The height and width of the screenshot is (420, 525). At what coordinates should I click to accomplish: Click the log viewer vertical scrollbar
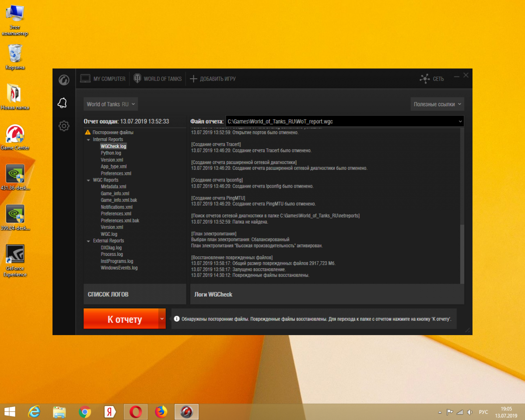pyautogui.click(x=462, y=254)
